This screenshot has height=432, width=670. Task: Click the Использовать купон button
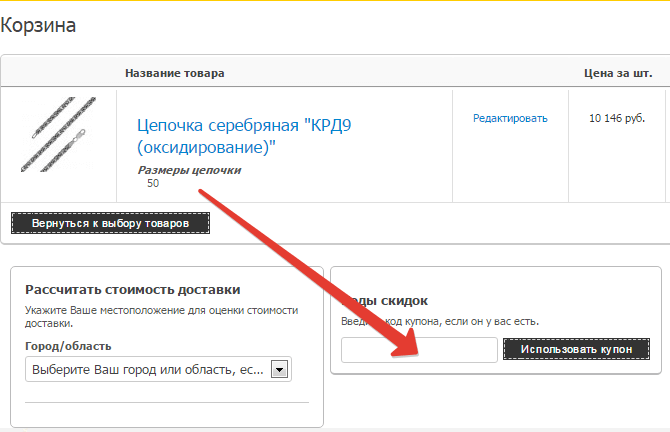[576, 349]
